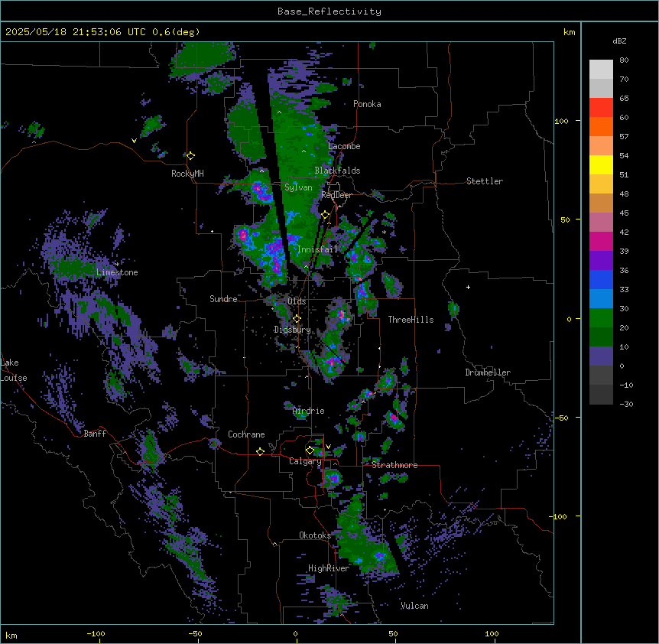This screenshot has width=659, height=644.
Task: Select the slate purple 0-10 dBZ swatch
Action: tap(601, 356)
